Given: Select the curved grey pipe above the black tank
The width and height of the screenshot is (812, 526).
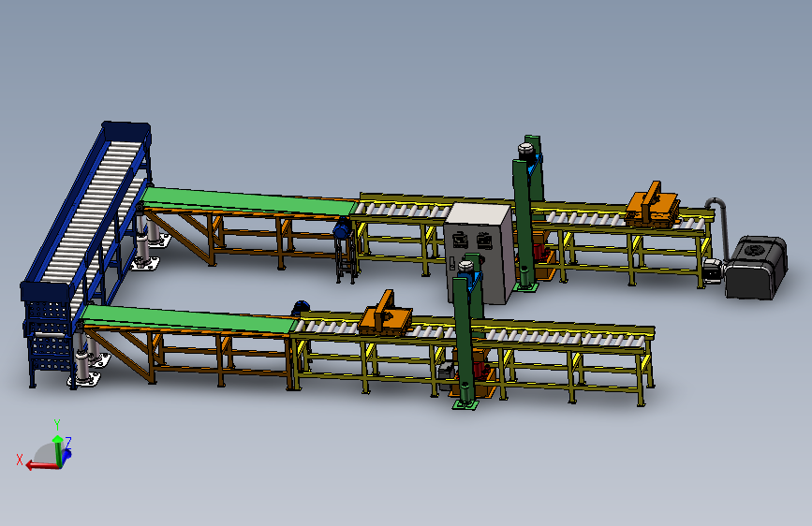Looking at the screenshot, I should [719, 226].
